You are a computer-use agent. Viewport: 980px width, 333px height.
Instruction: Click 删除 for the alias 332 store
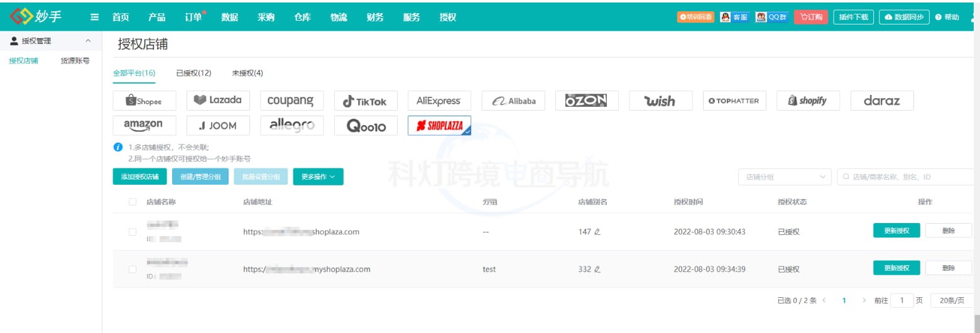tap(949, 268)
